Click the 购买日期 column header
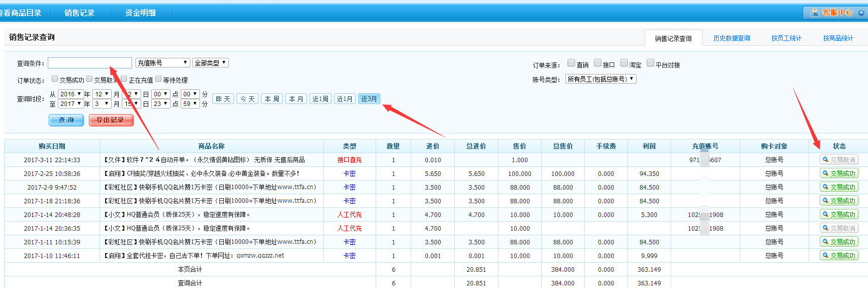Screen dimensions: 868x288 point(52,146)
